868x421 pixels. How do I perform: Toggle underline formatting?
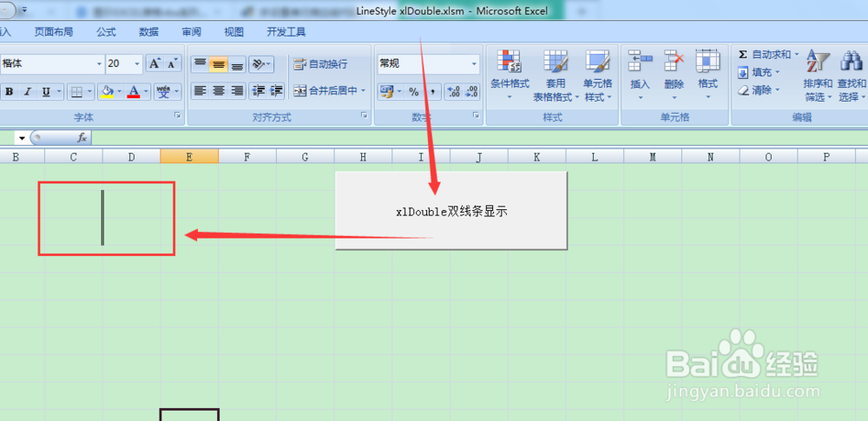point(45,92)
